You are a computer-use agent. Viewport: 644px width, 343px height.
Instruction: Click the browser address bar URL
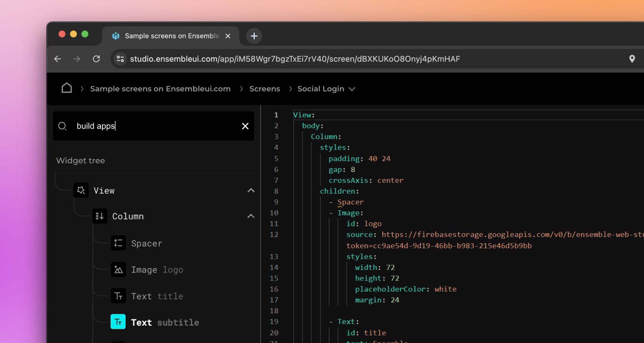[x=295, y=59]
